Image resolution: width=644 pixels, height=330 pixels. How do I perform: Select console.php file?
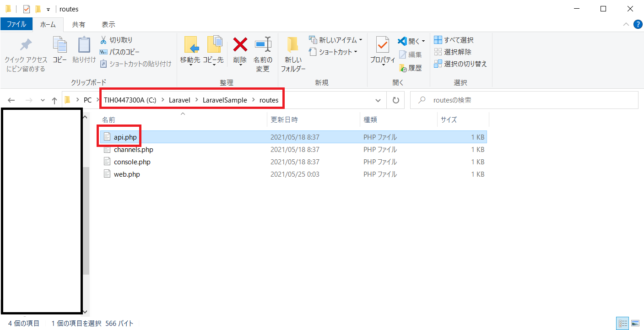click(292, 162)
